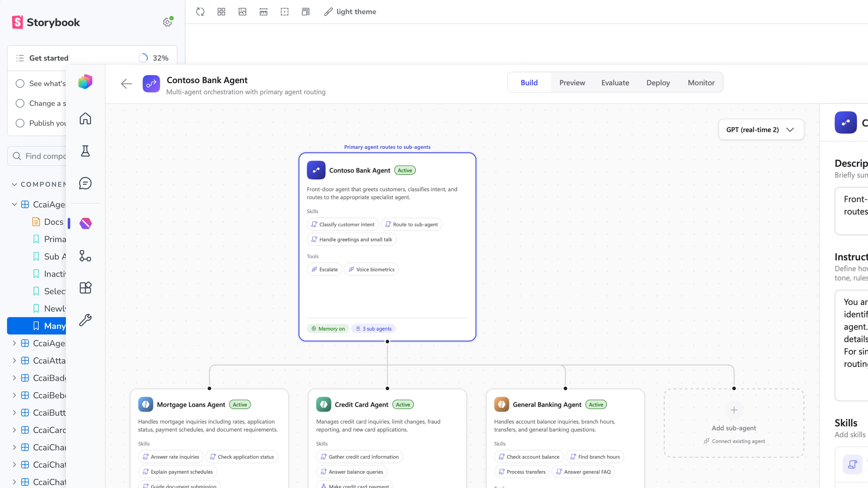Open the wrench tools sidebar icon
Viewport: 868px width, 488px height.
click(85, 320)
